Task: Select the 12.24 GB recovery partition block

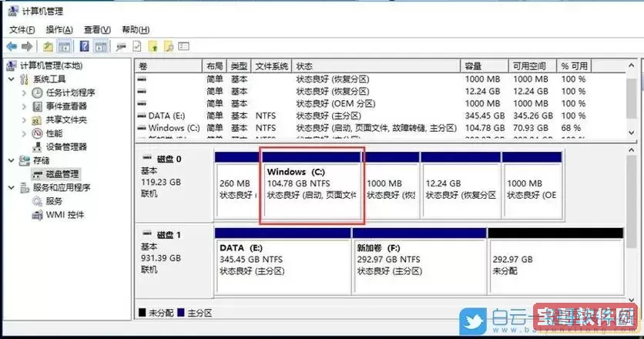Action: click(461, 185)
